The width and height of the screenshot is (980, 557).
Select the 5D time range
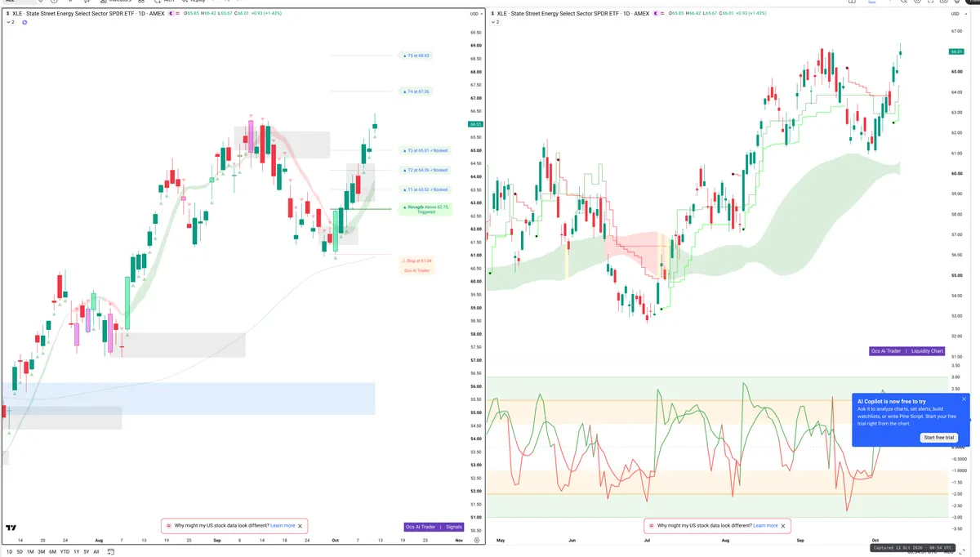click(20, 552)
